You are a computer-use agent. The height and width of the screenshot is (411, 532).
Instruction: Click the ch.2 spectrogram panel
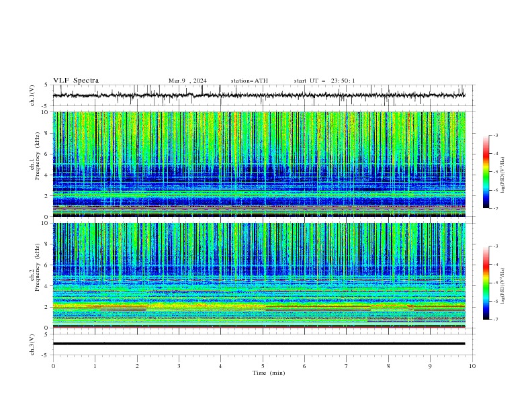(x=259, y=275)
